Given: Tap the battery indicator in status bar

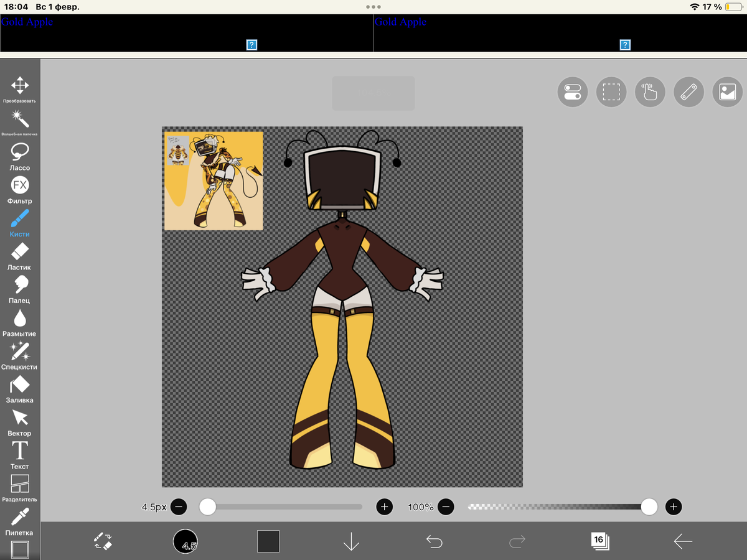Looking at the screenshot, I should (734, 7).
